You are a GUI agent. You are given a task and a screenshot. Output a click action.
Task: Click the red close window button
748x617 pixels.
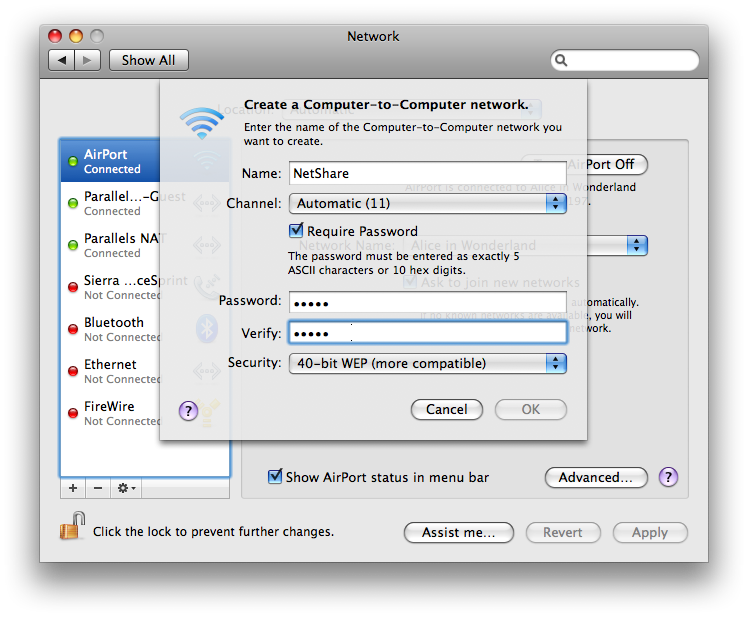pyautogui.click(x=55, y=36)
